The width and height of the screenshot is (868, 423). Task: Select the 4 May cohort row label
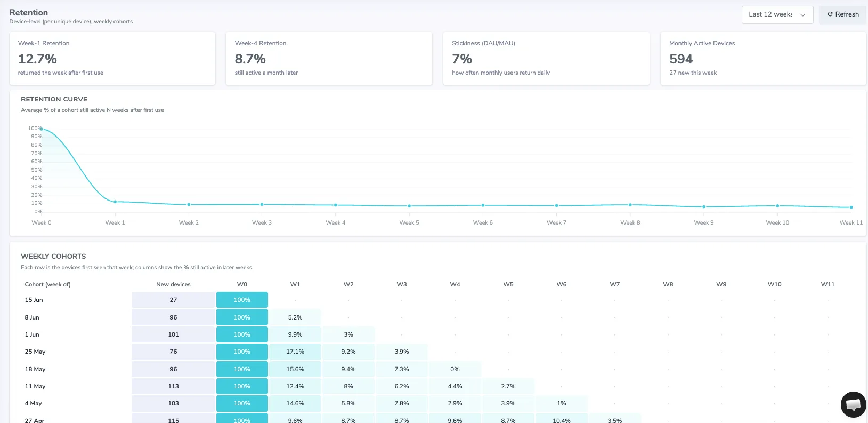pos(33,403)
